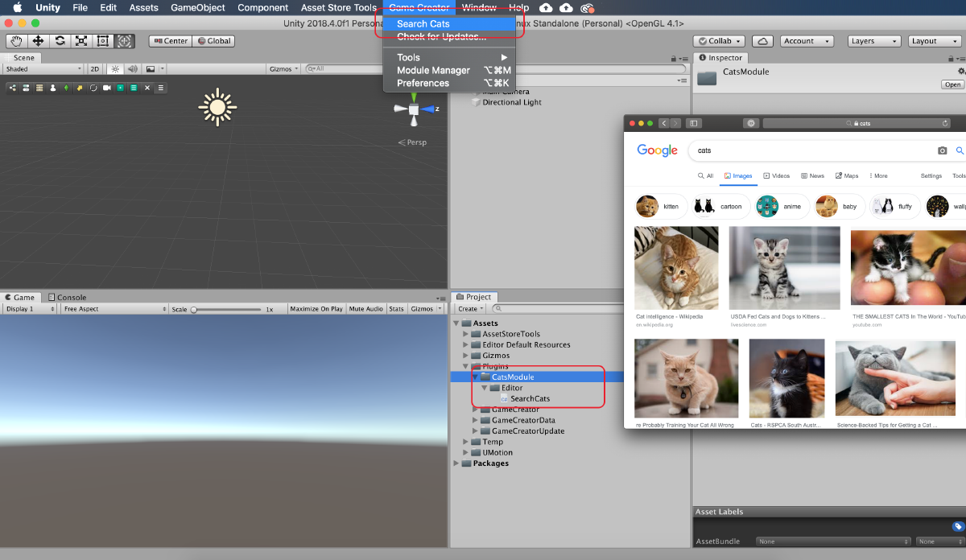The image size is (966, 560).
Task: Open the Component menu
Action: (x=262, y=8)
